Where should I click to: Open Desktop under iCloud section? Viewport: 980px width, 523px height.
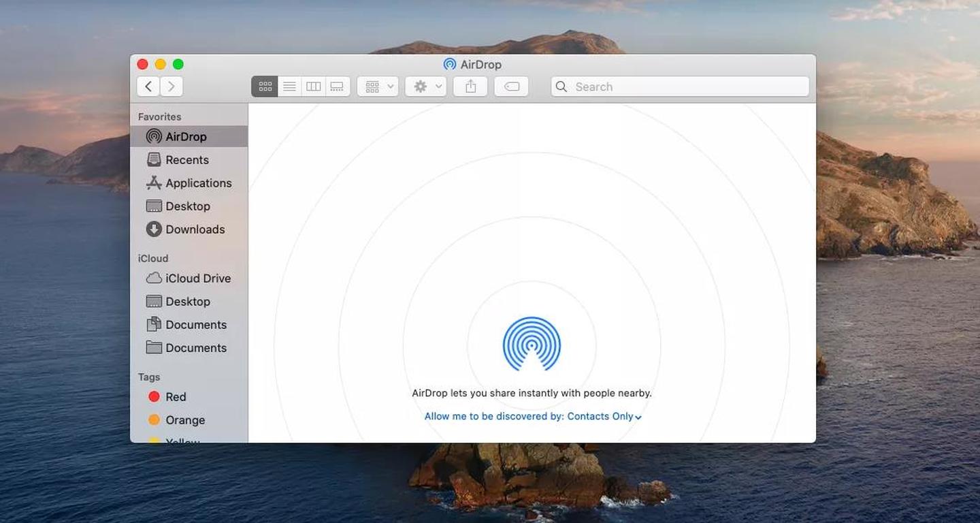click(189, 301)
